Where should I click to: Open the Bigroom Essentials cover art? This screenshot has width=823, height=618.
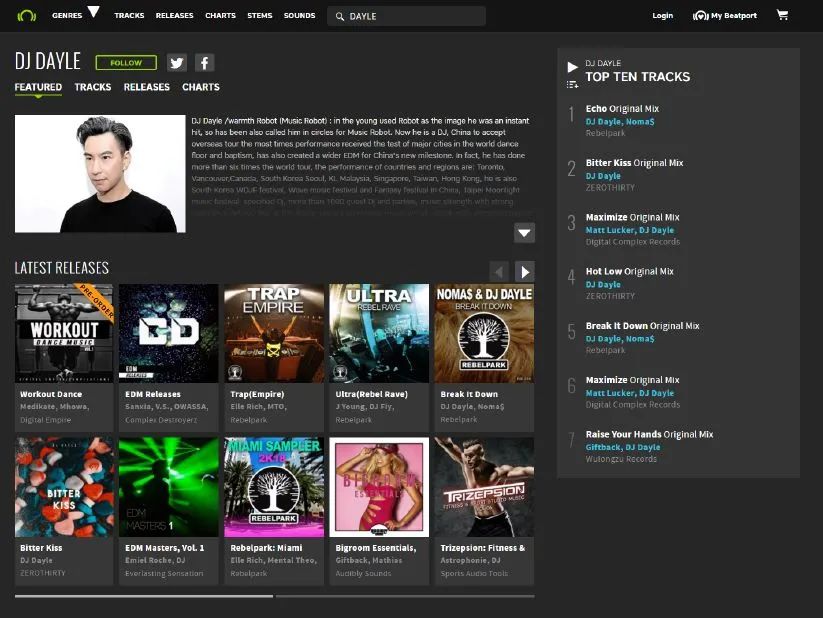(x=379, y=487)
